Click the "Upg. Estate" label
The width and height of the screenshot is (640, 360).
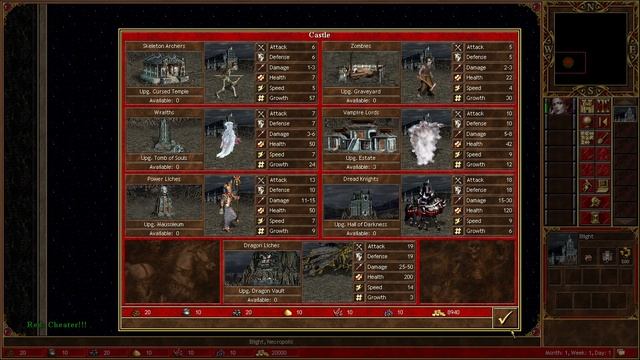click(x=361, y=158)
